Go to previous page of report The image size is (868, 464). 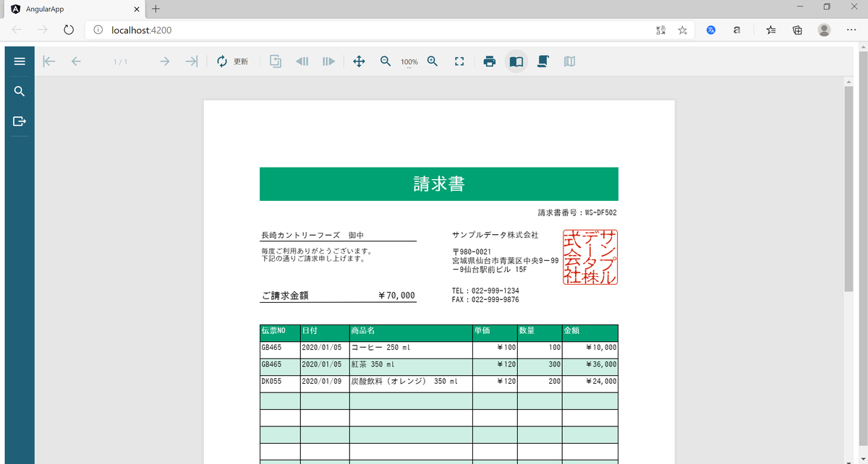click(76, 61)
